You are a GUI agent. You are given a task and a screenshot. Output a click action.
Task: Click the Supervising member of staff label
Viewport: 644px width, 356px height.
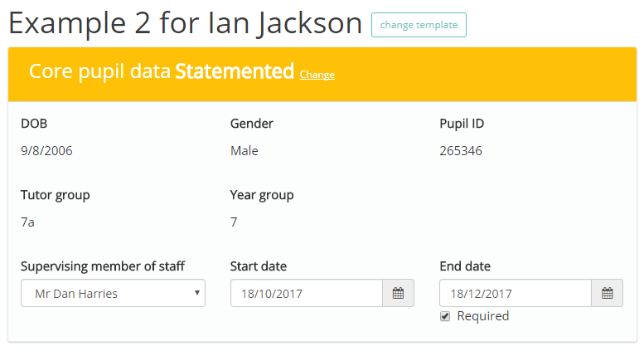point(103,266)
